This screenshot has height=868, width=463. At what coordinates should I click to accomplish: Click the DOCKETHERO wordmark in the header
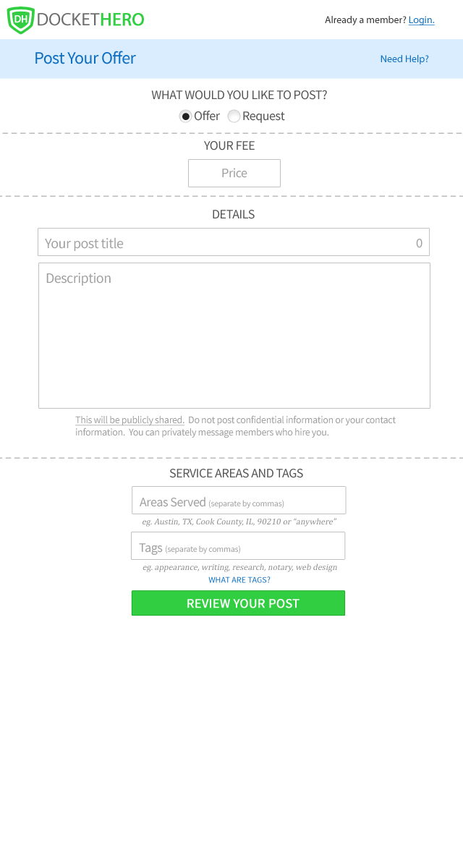point(90,20)
